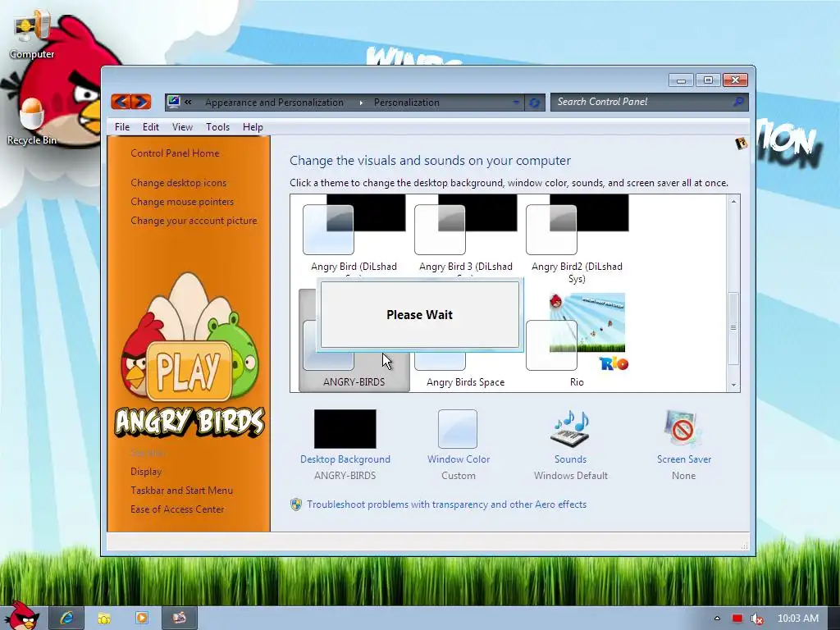The height and width of the screenshot is (630, 840).
Task: Click the theme list scroll down arrow
Action: [x=733, y=385]
